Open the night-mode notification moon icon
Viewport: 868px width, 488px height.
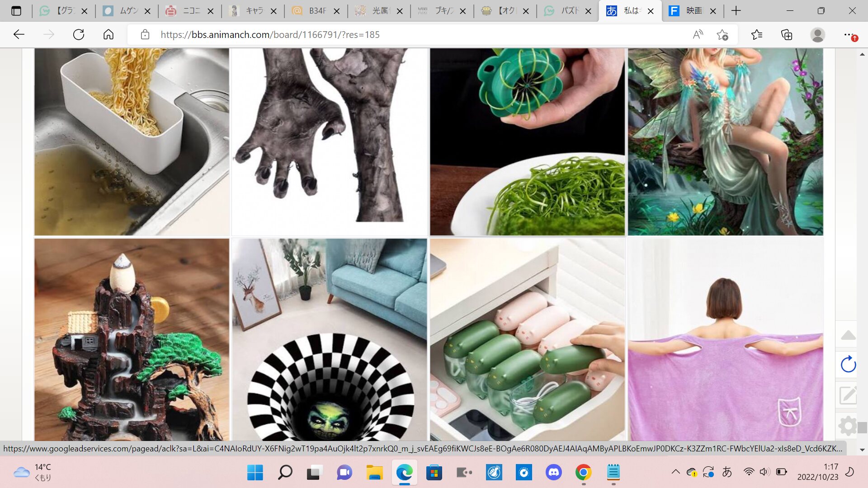(x=850, y=472)
